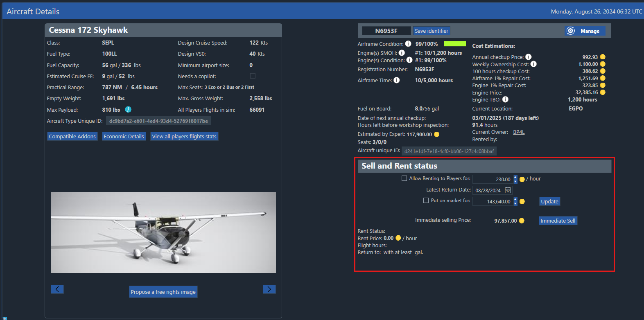Tick the Put on market checkbox
This screenshot has width=644, height=320.
tap(426, 201)
